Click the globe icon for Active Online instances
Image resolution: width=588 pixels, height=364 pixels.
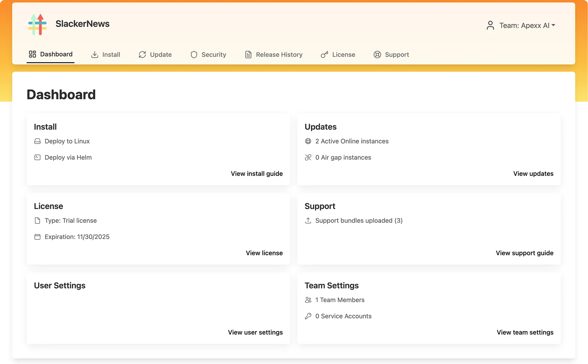(x=308, y=141)
